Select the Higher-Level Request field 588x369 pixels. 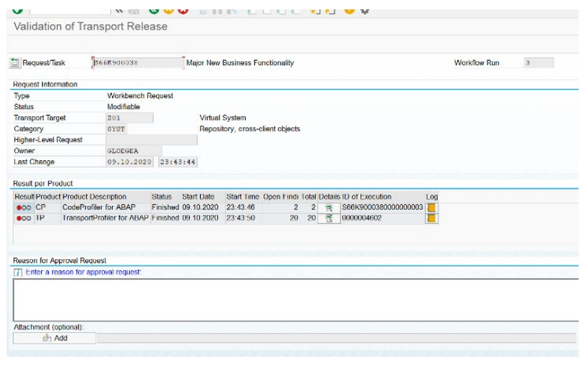click(151, 140)
